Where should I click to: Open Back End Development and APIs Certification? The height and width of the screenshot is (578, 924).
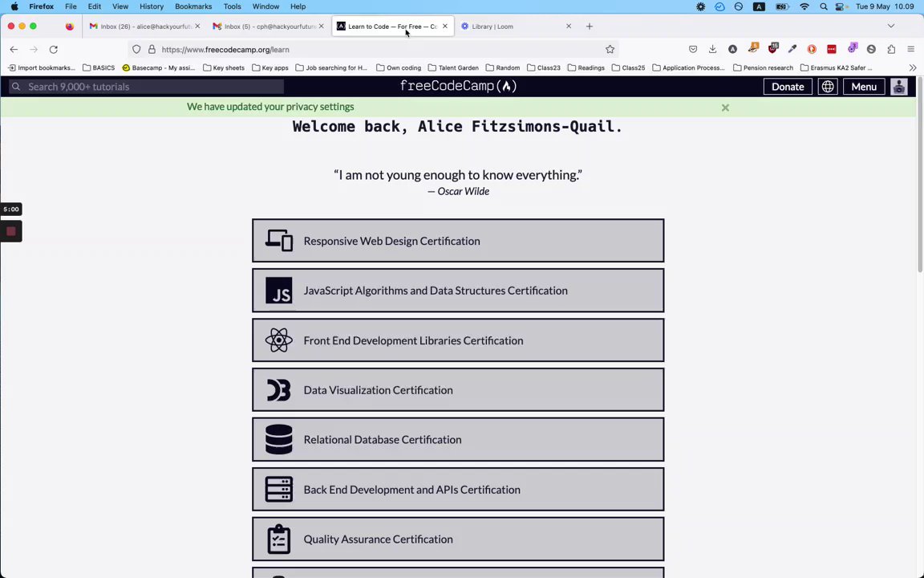[x=458, y=490]
